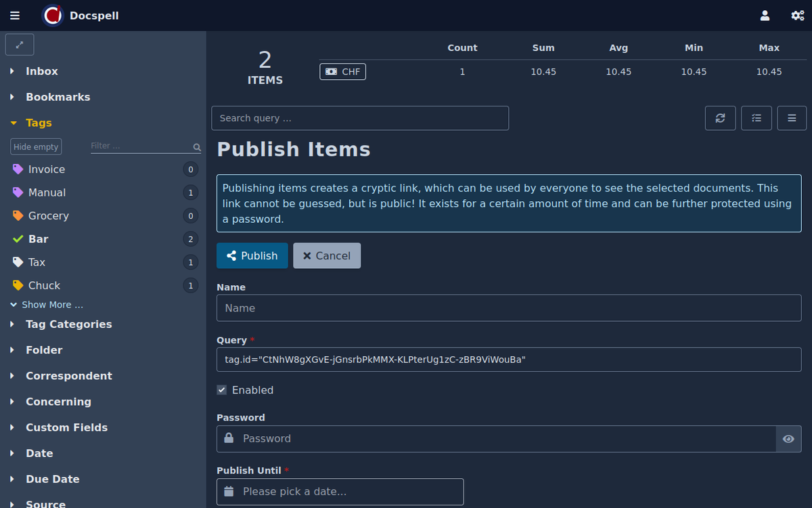The width and height of the screenshot is (812, 508).
Task: Click the expand sidebar arrows icon
Action: pyautogui.click(x=20, y=45)
